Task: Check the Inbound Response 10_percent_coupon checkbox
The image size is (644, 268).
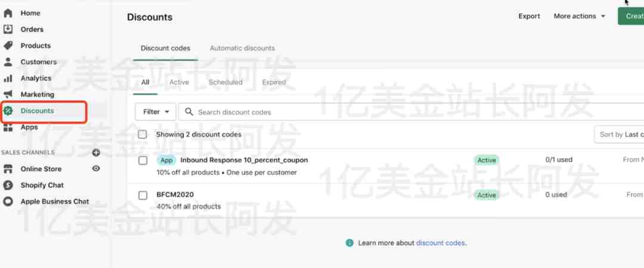Action: pyautogui.click(x=143, y=161)
